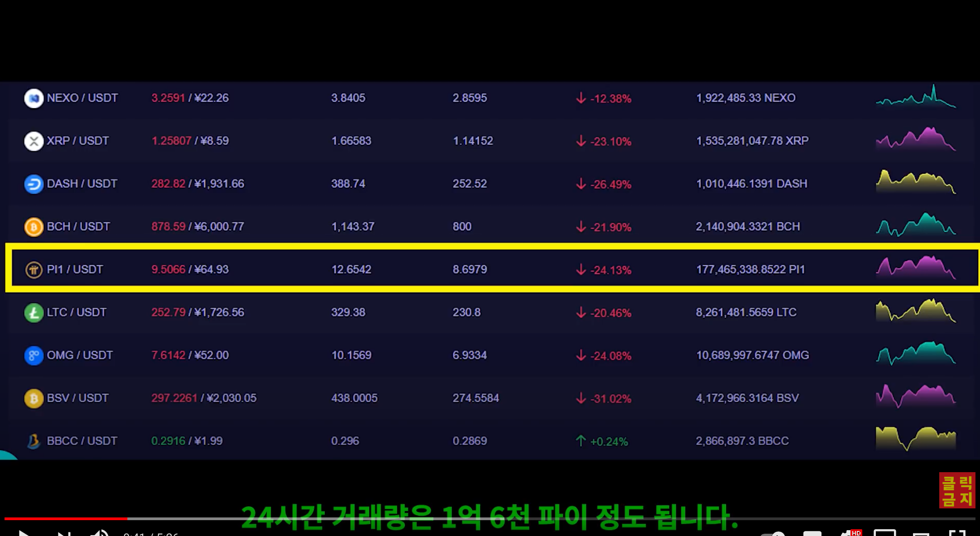Select the BCH / USDT pair name
The width and height of the screenshot is (980, 536).
[x=78, y=226]
